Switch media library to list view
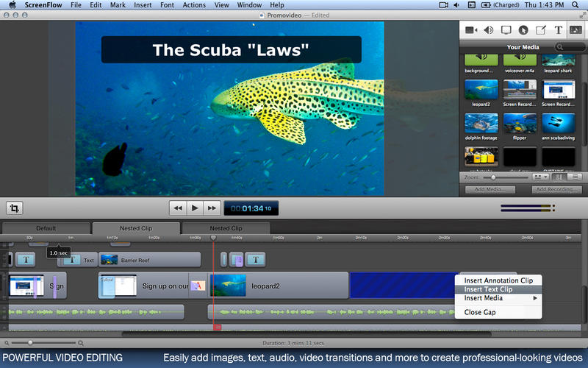Image resolution: width=588 pixels, height=368 pixels. 574,177
